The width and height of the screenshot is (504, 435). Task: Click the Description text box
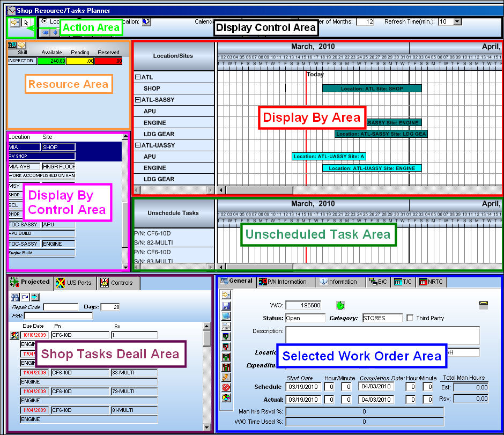[x=382, y=336]
